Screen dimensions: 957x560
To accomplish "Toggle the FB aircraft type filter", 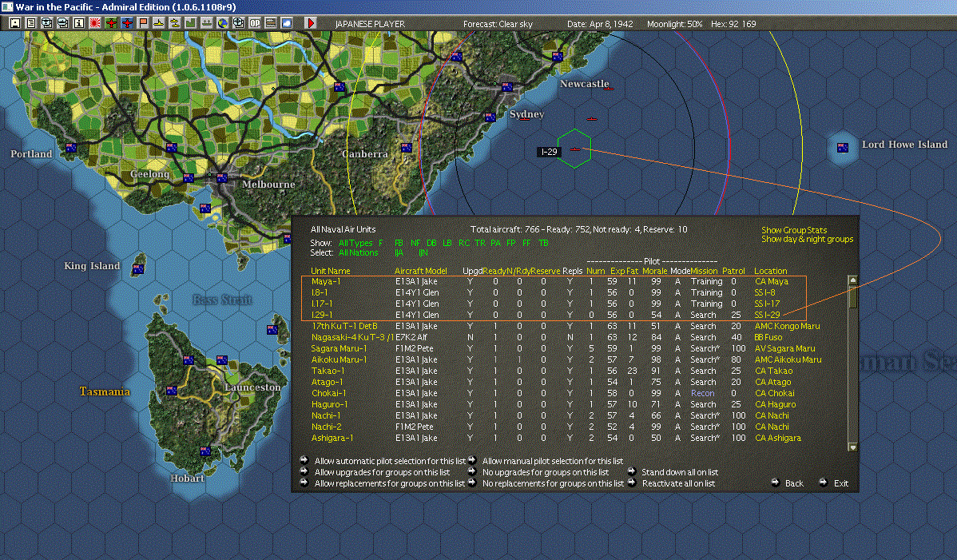I will [x=399, y=243].
